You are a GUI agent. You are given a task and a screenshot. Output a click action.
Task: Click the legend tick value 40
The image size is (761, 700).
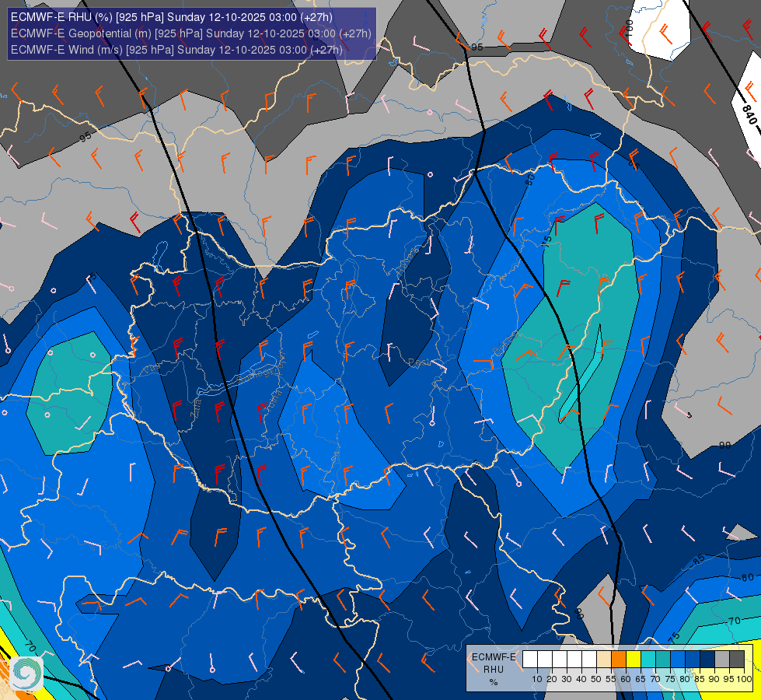[581, 679]
